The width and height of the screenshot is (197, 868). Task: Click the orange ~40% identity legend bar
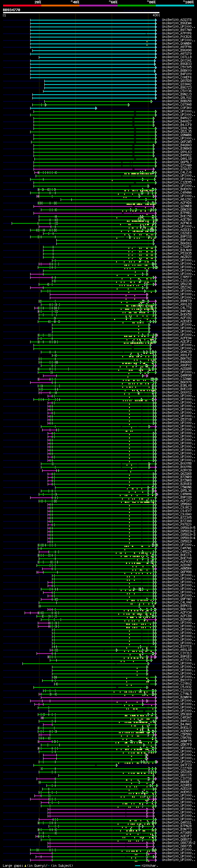pyautogui.click(x=60, y=6)
